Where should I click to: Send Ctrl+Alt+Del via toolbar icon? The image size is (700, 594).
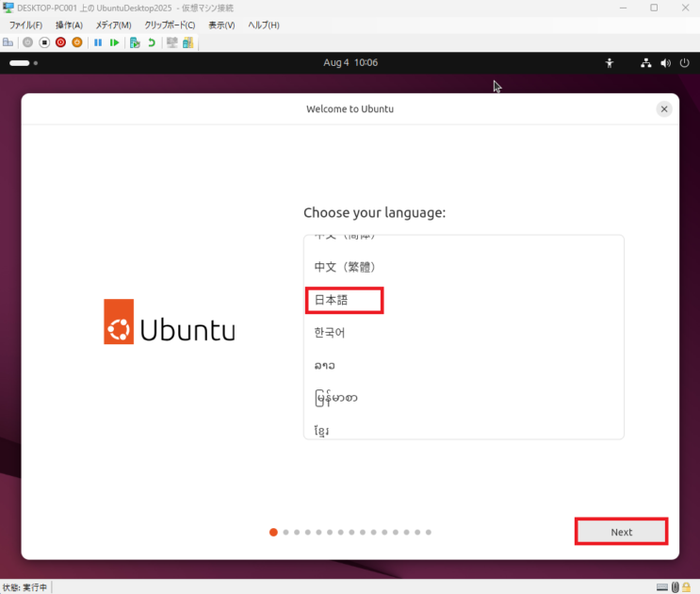click(x=8, y=42)
